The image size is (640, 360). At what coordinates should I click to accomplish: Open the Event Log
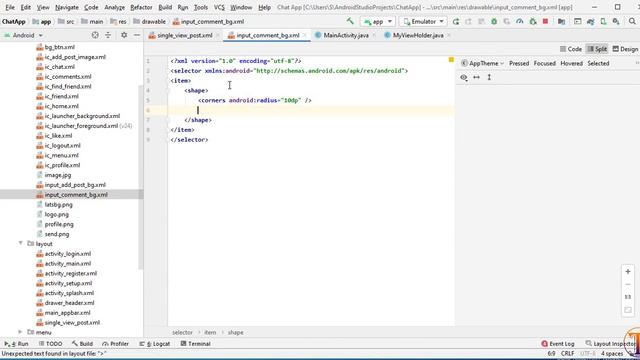click(x=558, y=344)
